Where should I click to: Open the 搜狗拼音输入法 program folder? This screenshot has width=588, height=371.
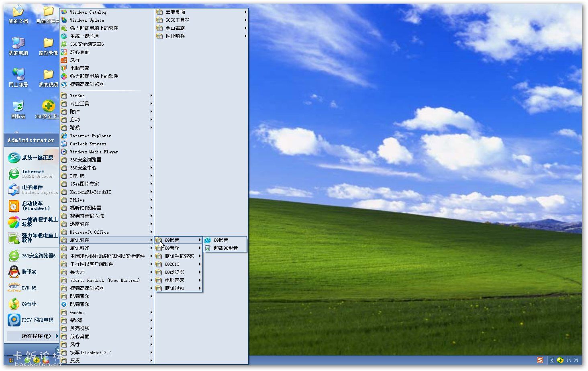[x=107, y=216]
